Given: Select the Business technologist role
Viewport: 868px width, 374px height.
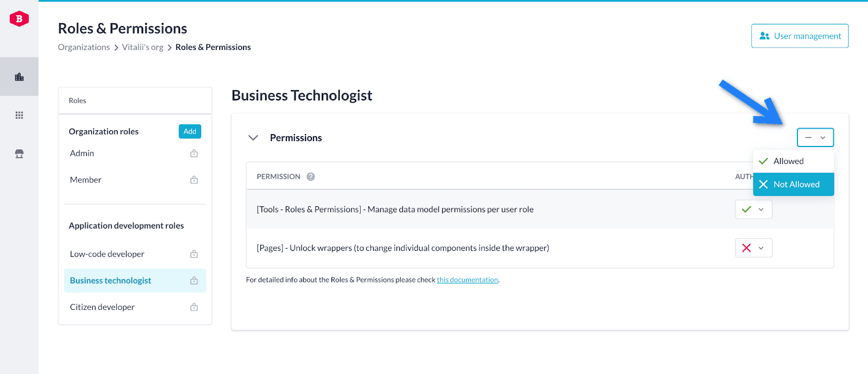Looking at the screenshot, I should coord(135,281).
